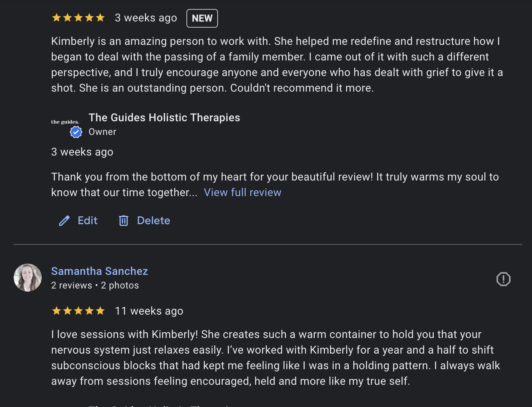Open View full review link
This screenshot has height=407, width=532.
(242, 193)
